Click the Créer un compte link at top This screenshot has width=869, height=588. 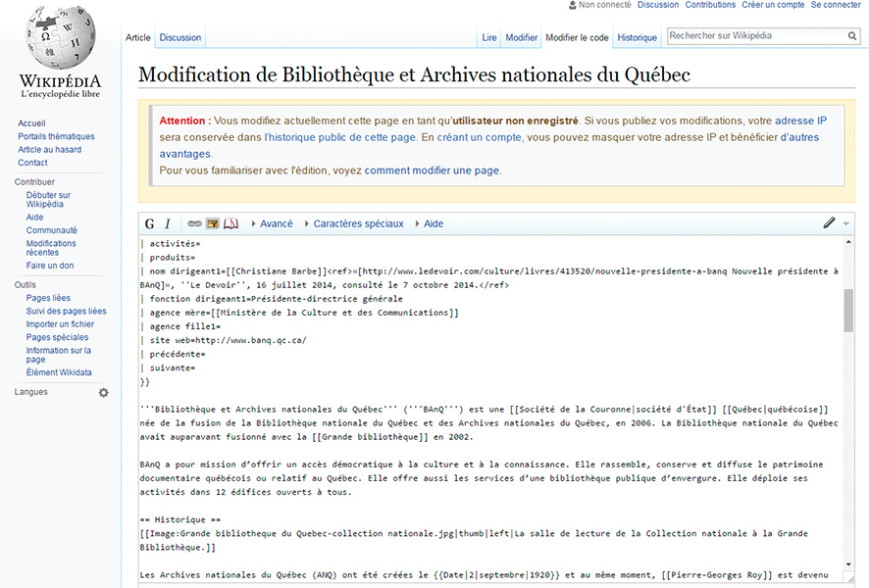(x=773, y=5)
